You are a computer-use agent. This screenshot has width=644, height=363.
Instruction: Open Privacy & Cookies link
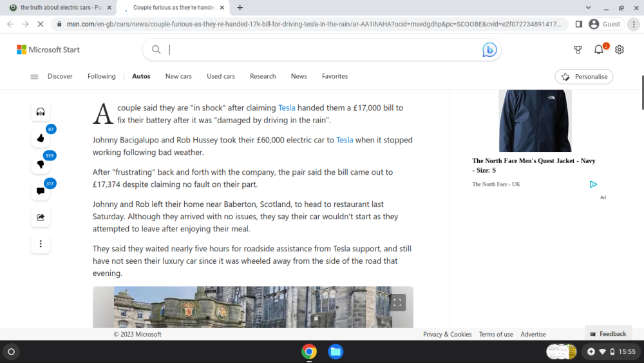(448, 335)
